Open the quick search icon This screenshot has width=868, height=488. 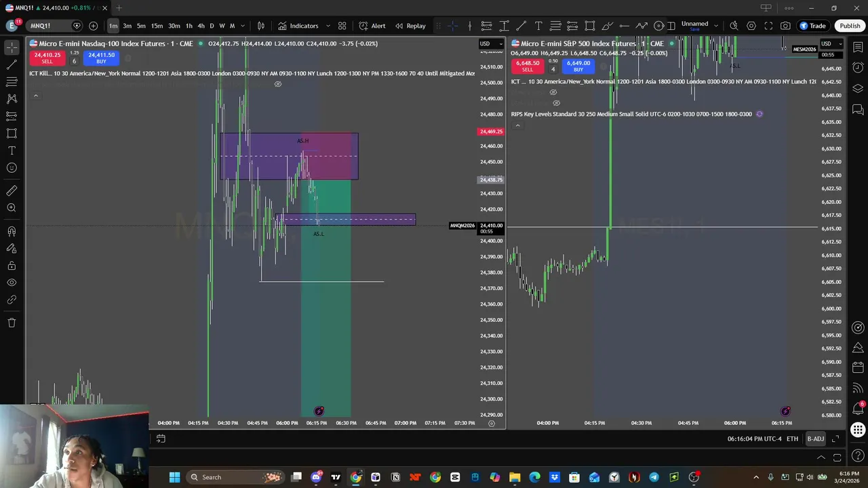coord(734,26)
